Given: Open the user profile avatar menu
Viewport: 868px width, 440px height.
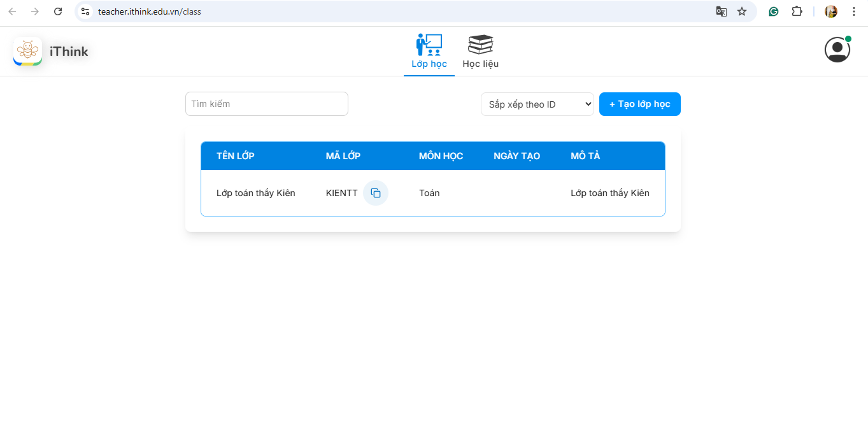Looking at the screenshot, I should pos(837,50).
